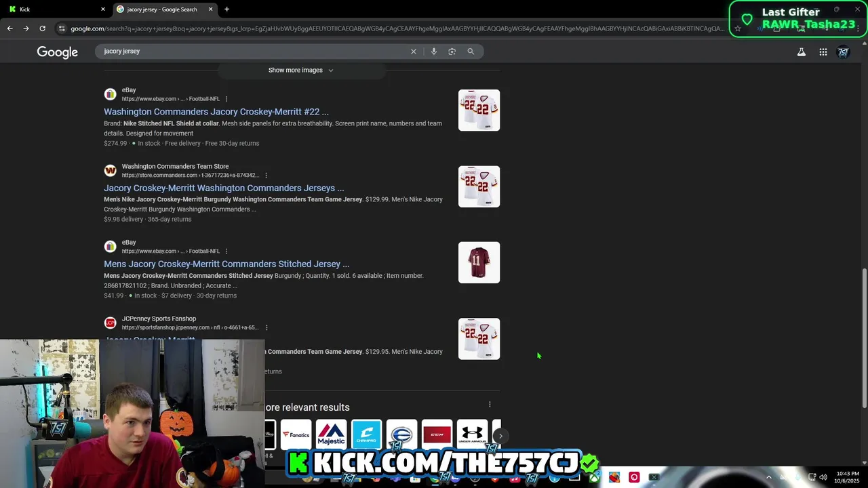This screenshot has width=868, height=488.
Task: Select the Majestic brand chip
Action: point(331,435)
